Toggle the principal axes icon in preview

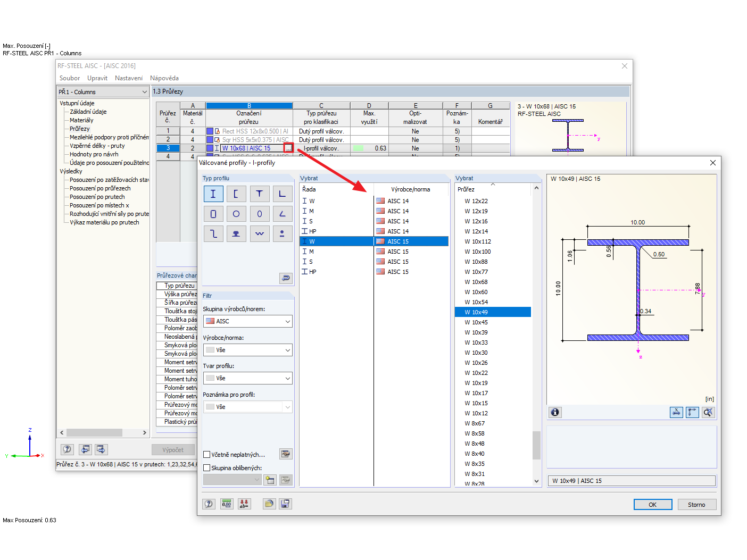692,412
